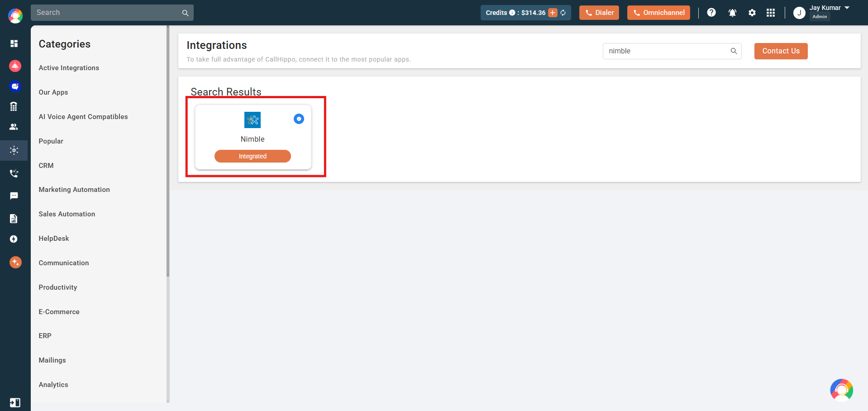Select Mailings category
The image size is (868, 411).
click(x=52, y=360)
